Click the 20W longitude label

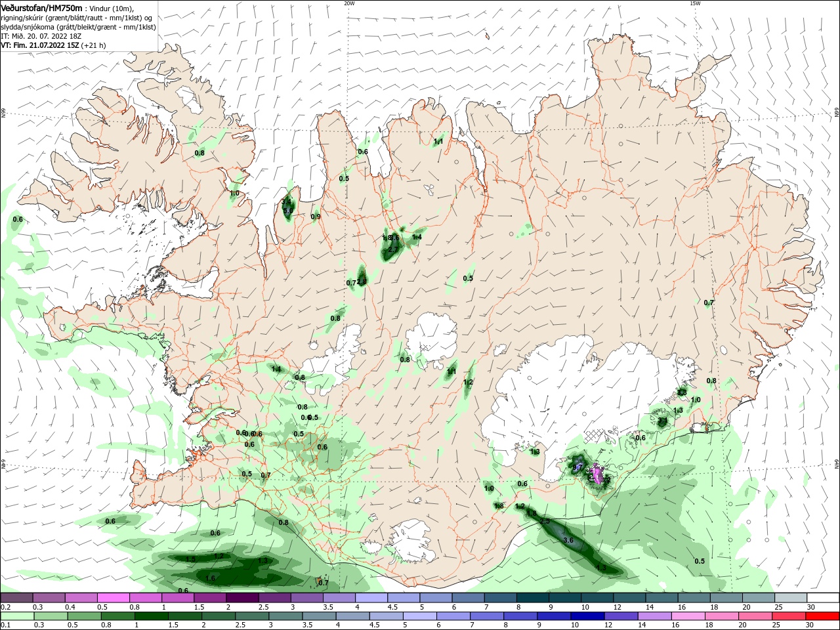[x=349, y=3]
